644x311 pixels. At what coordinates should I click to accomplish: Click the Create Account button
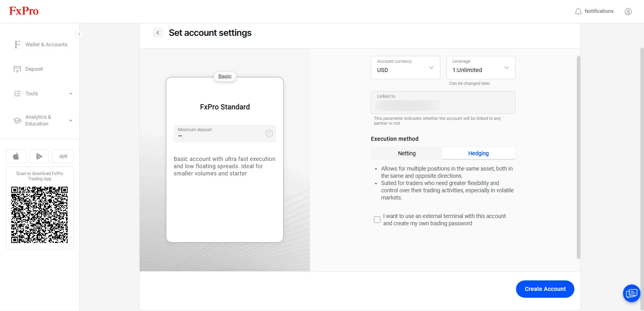click(545, 289)
